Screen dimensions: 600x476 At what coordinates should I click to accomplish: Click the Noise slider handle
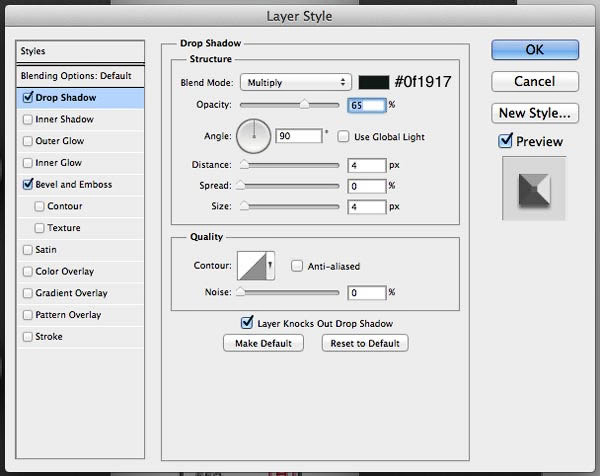pyautogui.click(x=240, y=292)
